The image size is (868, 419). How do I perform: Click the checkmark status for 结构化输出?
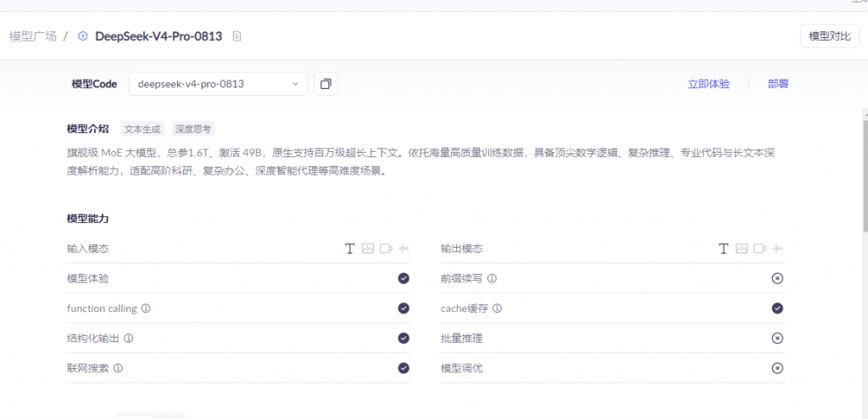point(403,338)
